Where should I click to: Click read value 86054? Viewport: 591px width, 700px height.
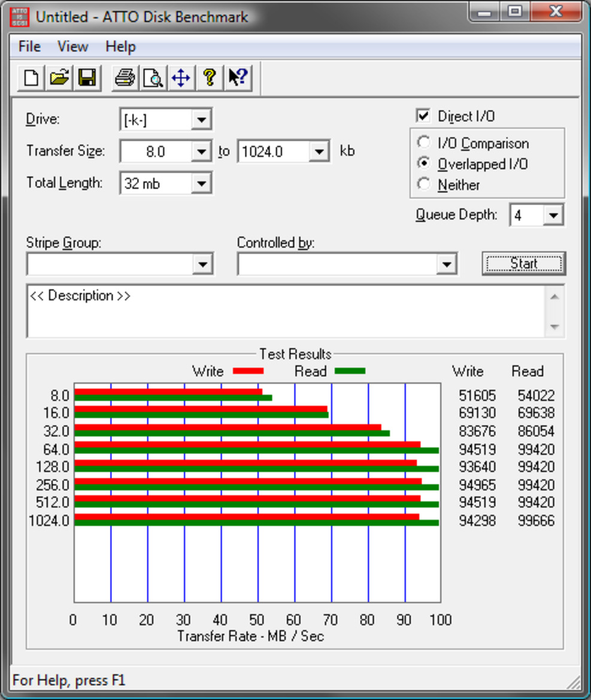tap(536, 431)
